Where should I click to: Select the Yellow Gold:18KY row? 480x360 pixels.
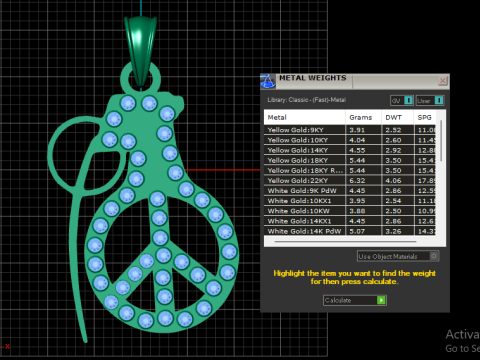350,160
